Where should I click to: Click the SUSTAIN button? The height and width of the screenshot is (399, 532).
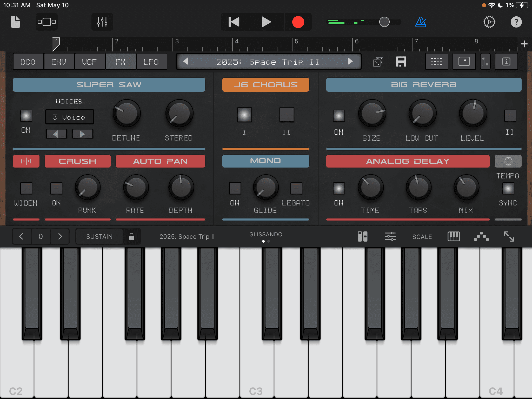[99, 236]
